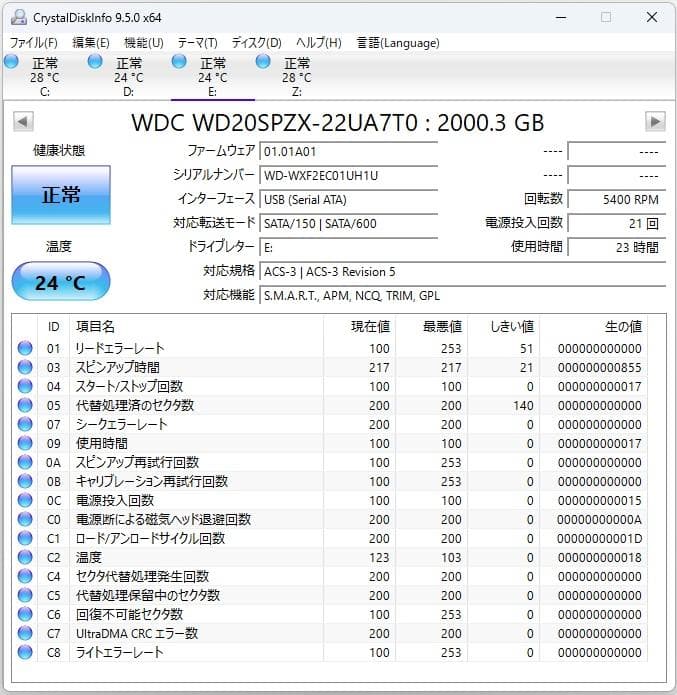
Task: Open the ファイル(F) menu
Action: click(34, 43)
